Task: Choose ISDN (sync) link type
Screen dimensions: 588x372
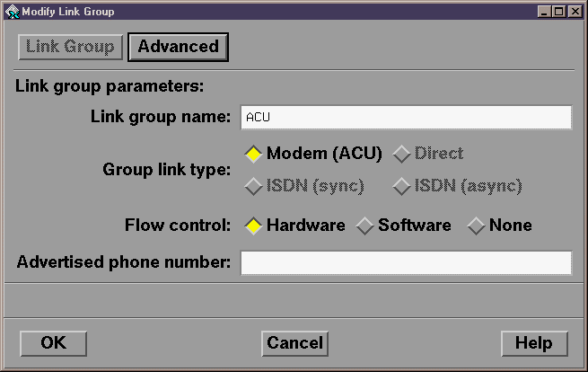Action: [304, 186]
